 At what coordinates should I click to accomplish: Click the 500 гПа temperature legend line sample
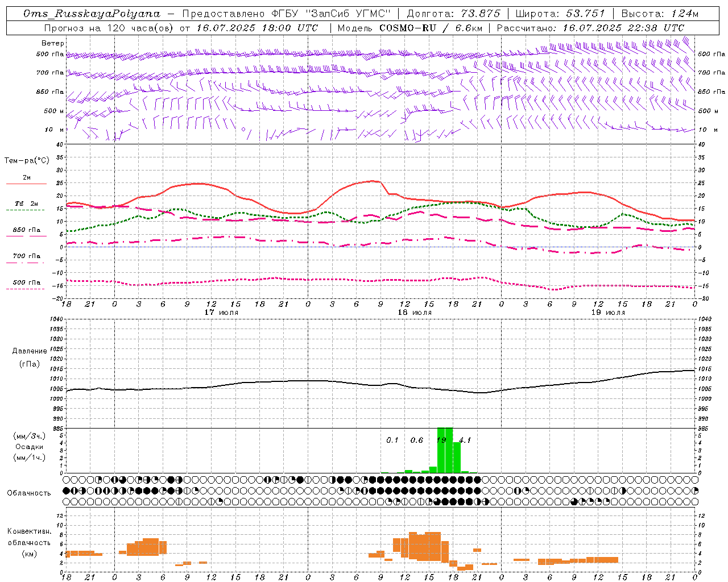(26, 289)
